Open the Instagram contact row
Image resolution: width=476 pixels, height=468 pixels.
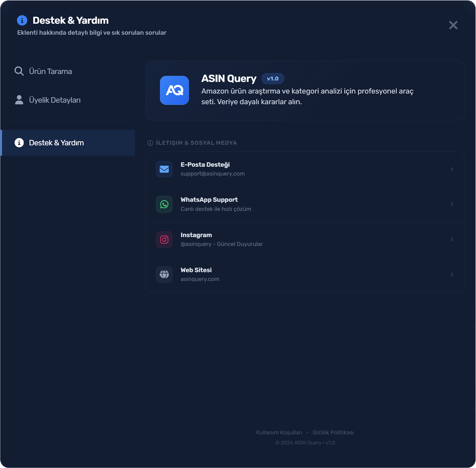305,239
